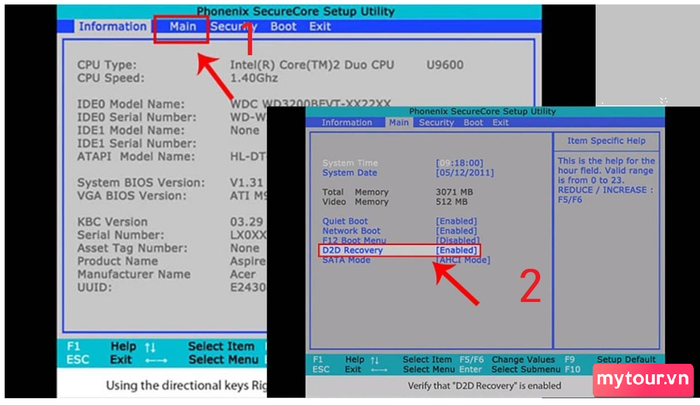Toggle the D2D Recovery [Enabled] value
700x405 pixels.
pyautogui.click(x=456, y=250)
